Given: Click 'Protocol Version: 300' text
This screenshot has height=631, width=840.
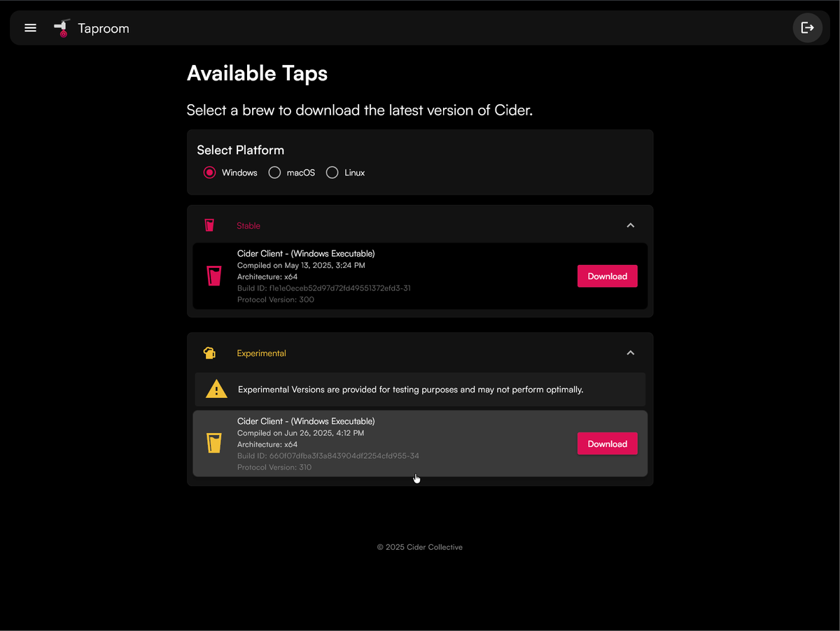Looking at the screenshot, I should point(276,299).
